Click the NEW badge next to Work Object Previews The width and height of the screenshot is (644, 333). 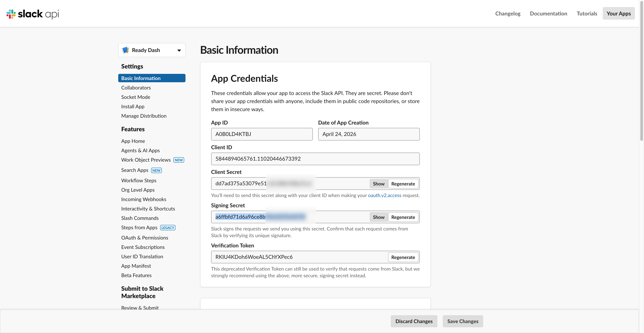pos(179,160)
